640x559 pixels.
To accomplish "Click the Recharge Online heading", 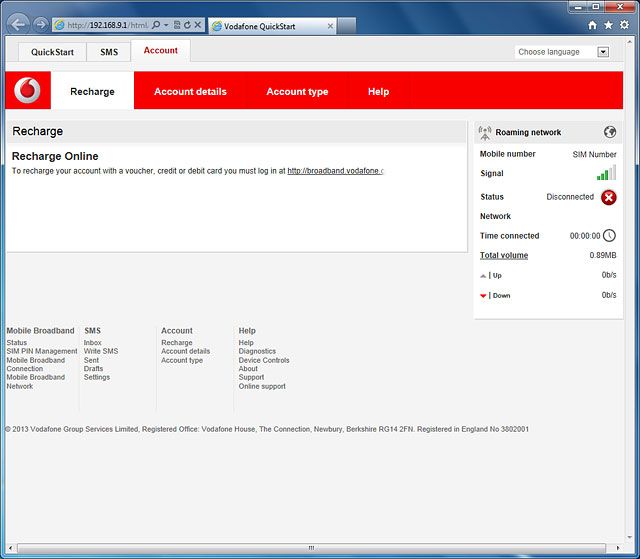I will point(55,156).
